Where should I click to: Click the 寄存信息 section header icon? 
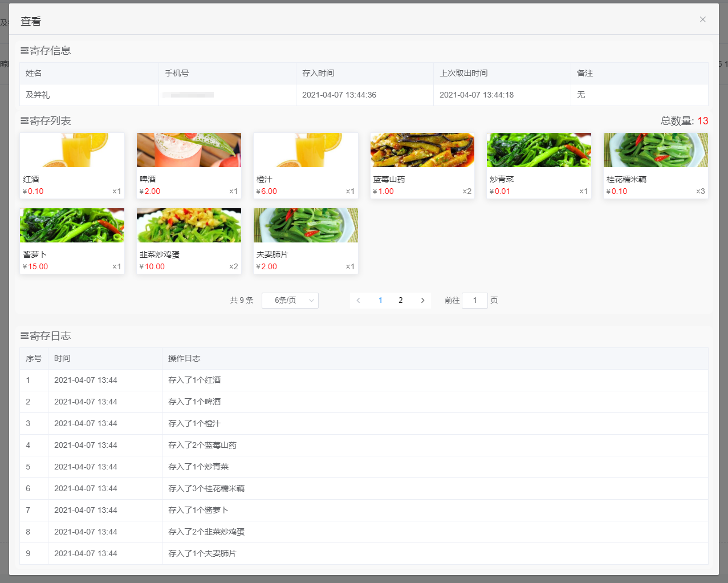pyautogui.click(x=25, y=51)
